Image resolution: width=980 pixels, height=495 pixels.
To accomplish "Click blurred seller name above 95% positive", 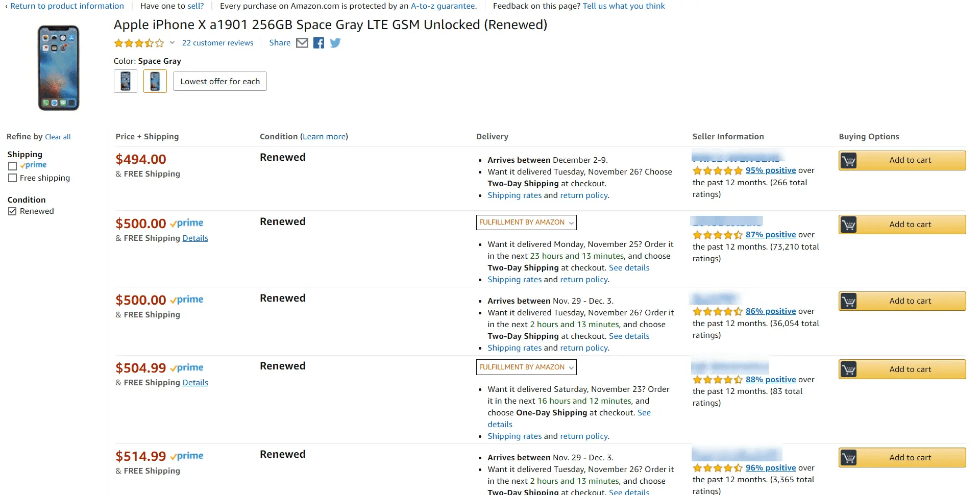I will coord(737,157).
